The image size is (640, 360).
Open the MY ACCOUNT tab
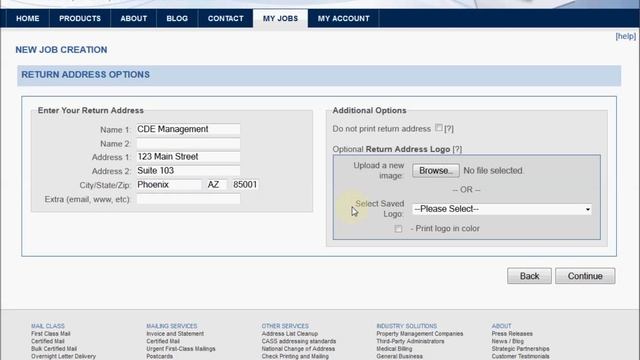[344, 18]
